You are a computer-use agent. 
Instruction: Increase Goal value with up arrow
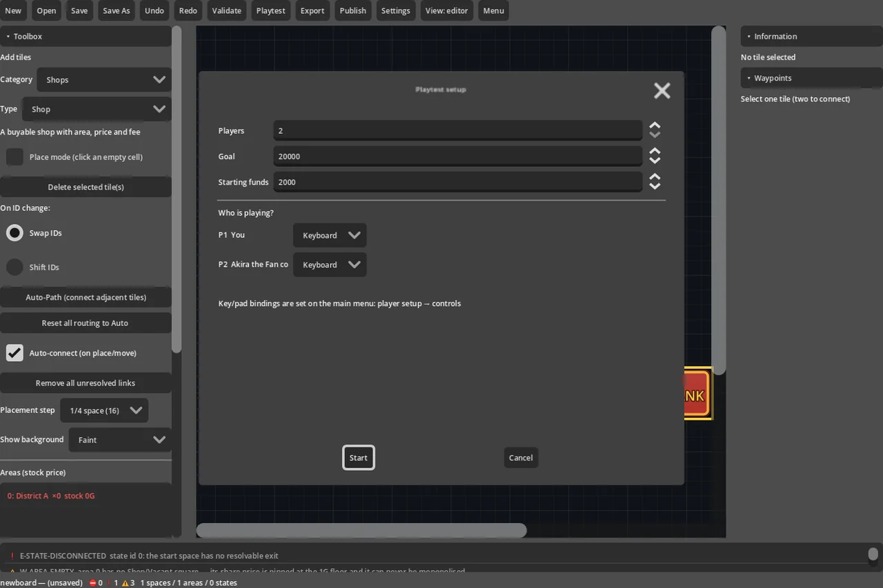point(655,152)
